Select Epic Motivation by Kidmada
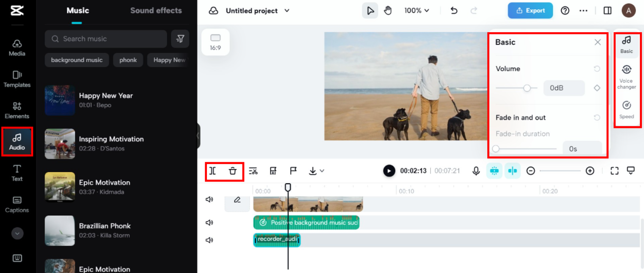 point(104,187)
